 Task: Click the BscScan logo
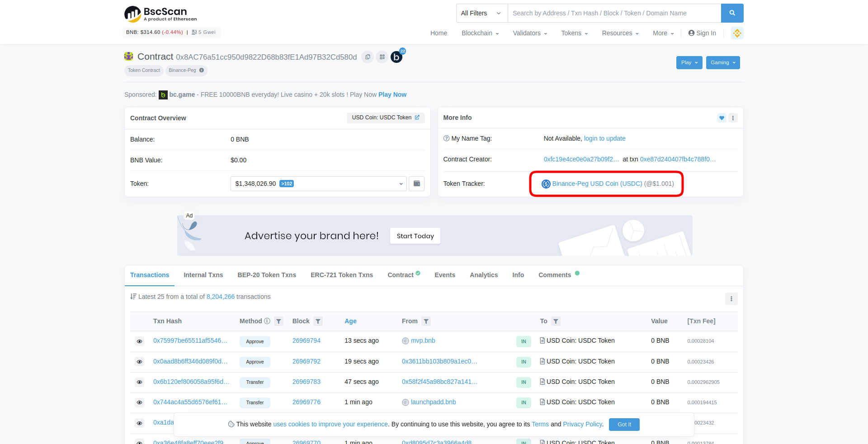tap(160, 14)
